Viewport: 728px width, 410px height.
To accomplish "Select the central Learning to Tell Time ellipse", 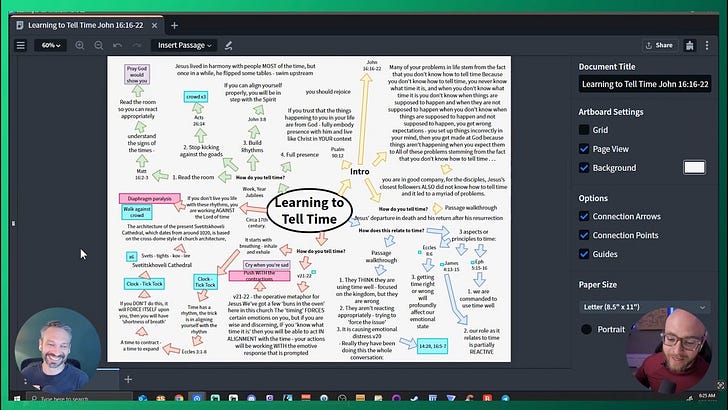I will 310,211.
